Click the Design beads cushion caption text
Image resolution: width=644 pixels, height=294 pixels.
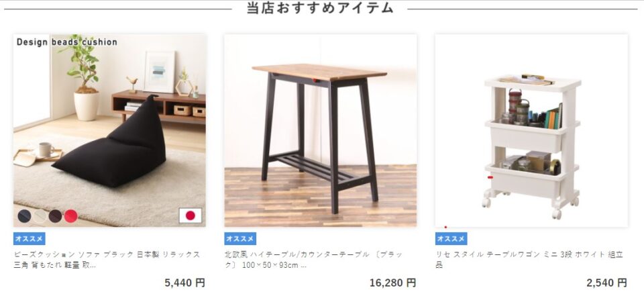point(67,42)
